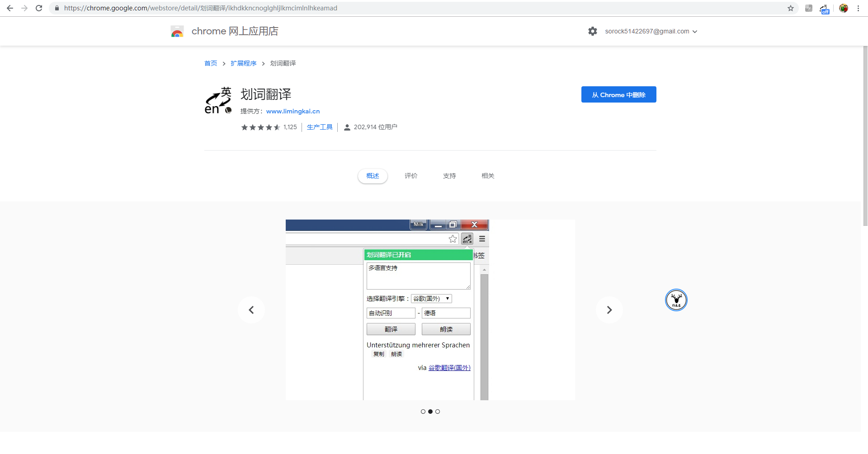Image resolution: width=868 pixels, height=454 pixels.
Task: Go back with the browser back arrow
Action: tap(10, 8)
